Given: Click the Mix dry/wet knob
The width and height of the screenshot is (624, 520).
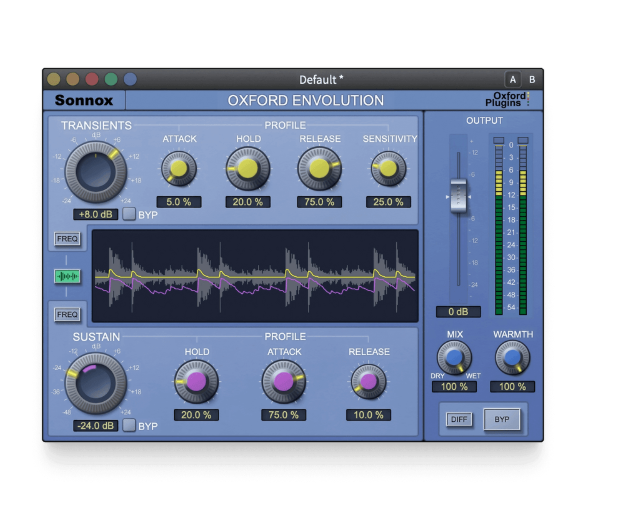Looking at the screenshot, I should tap(453, 358).
